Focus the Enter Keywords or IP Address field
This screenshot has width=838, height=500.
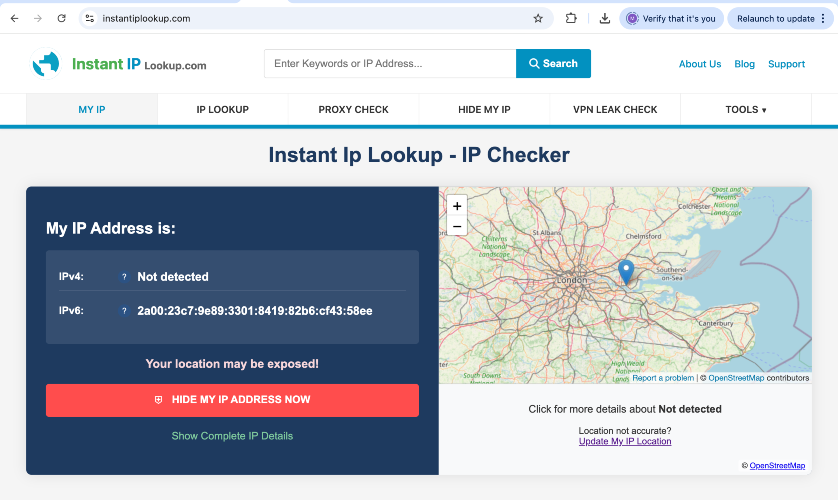click(x=390, y=64)
